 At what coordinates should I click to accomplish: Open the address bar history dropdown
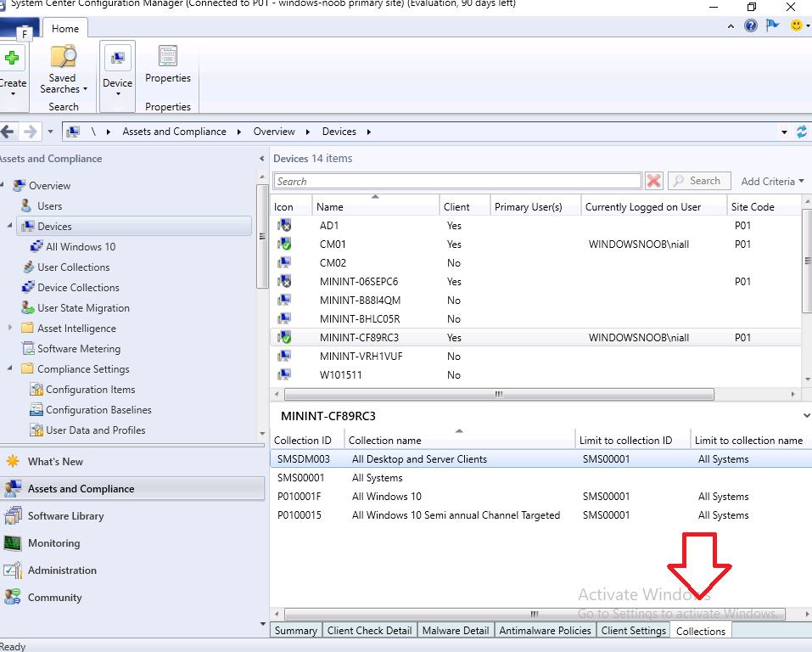pos(784,132)
